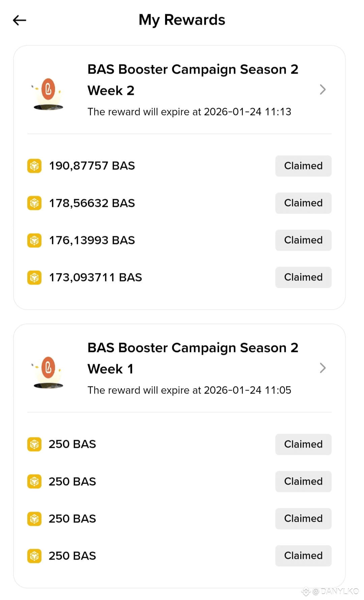This screenshot has height=600, width=364.
Task: Tap the back arrow icon
Action: tap(20, 20)
